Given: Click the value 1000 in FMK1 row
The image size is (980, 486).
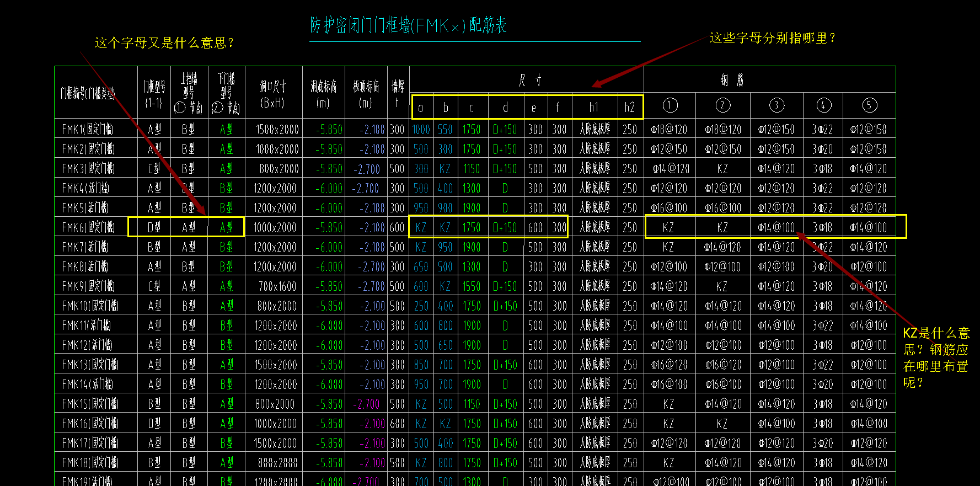Looking at the screenshot, I should 421,130.
